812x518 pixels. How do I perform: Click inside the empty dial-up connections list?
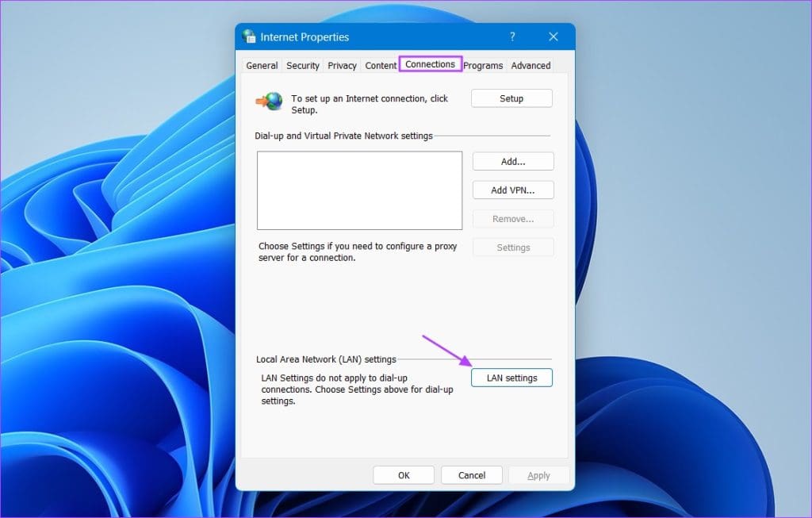(359, 190)
